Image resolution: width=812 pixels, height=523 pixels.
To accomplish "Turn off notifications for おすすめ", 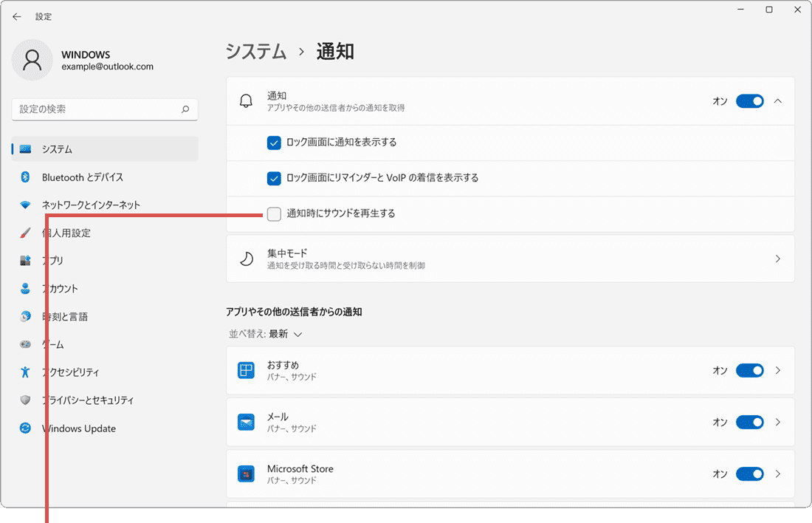I will (750, 370).
